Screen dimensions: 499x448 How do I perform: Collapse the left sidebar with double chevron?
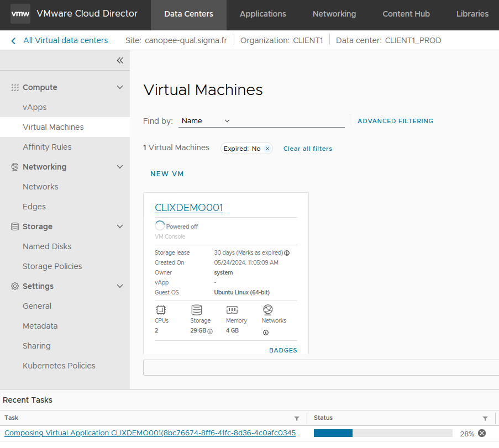(x=120, y=60)
